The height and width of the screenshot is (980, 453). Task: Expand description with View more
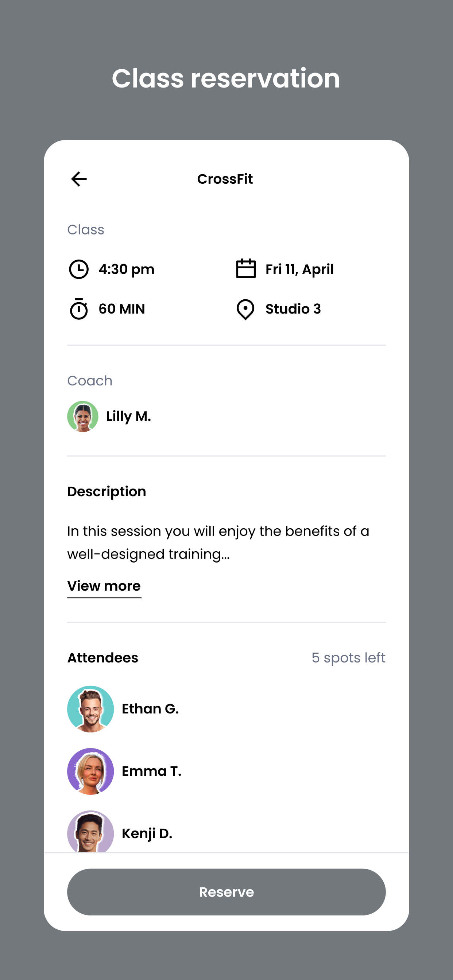coord(104,586)
